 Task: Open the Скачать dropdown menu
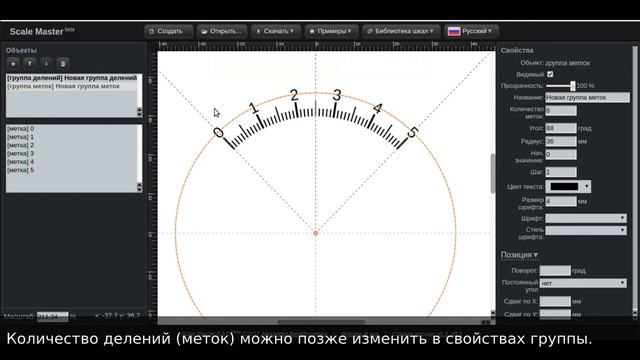[x=276, y=31]
